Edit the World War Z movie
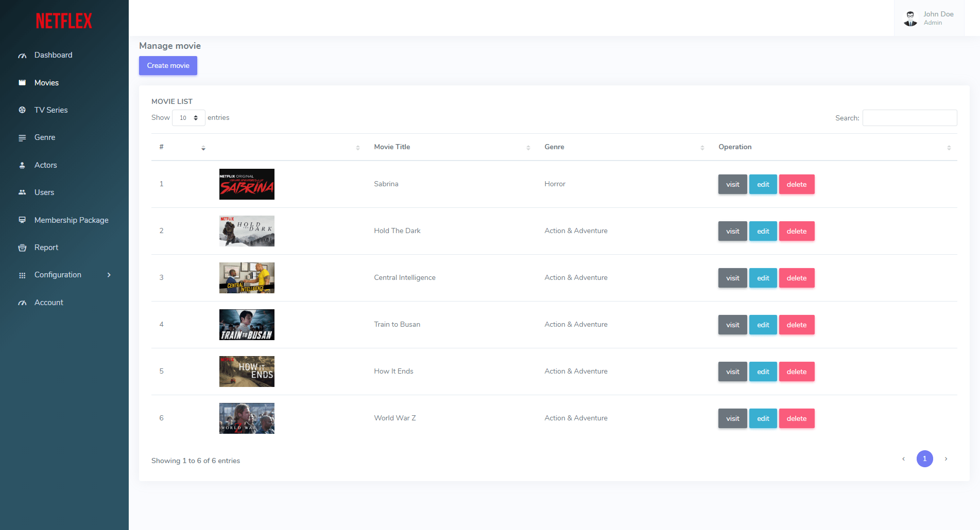 pos(763,418)
